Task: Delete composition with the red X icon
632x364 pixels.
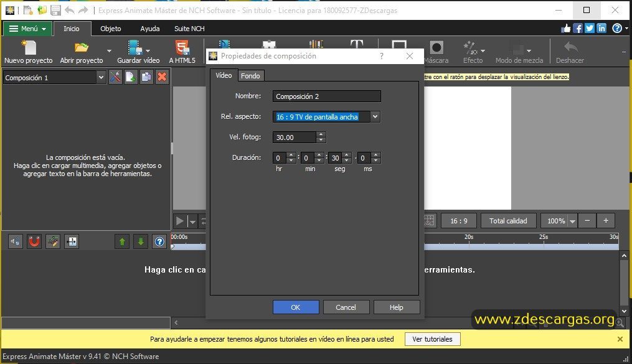Action: click(162, 77)
